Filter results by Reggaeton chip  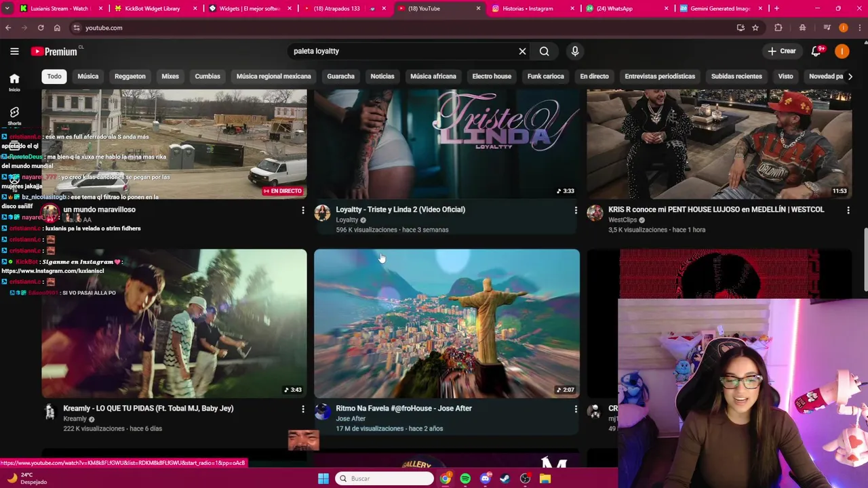click(x=130, y=76)
